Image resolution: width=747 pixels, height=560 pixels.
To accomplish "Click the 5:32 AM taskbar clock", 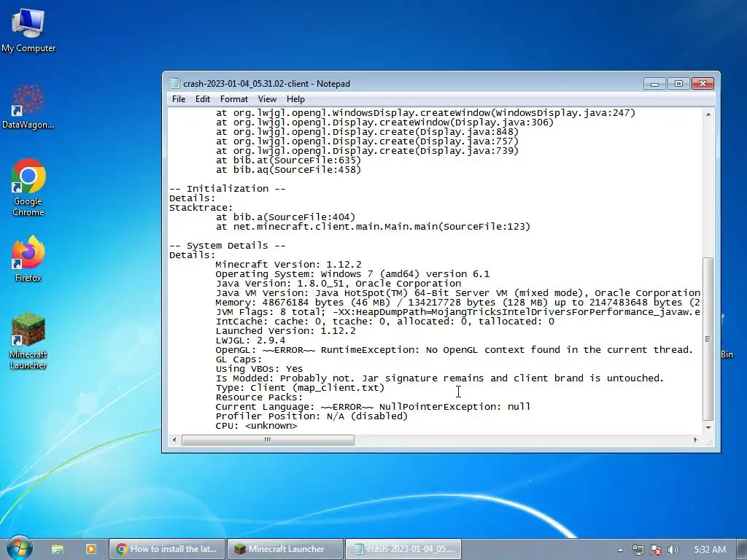I will (710, 550).
